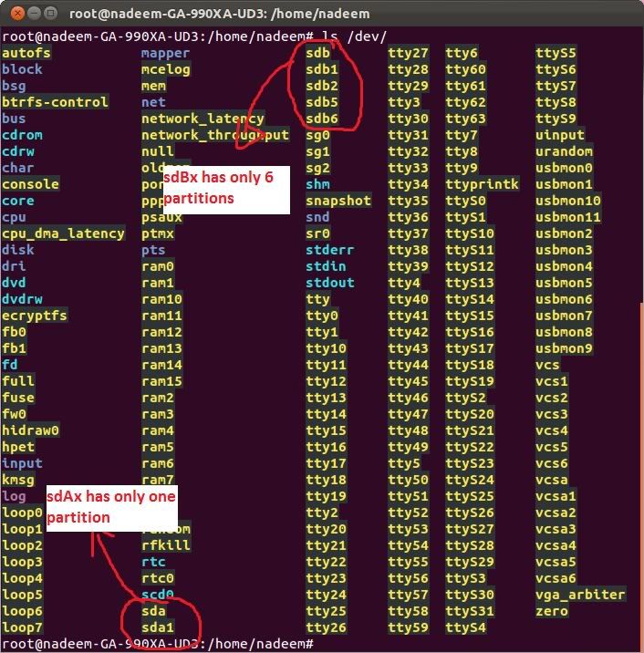Viewport: 644px width, 653px height.
Task: Click the 'sr0' entry
Action: [317, 233]
